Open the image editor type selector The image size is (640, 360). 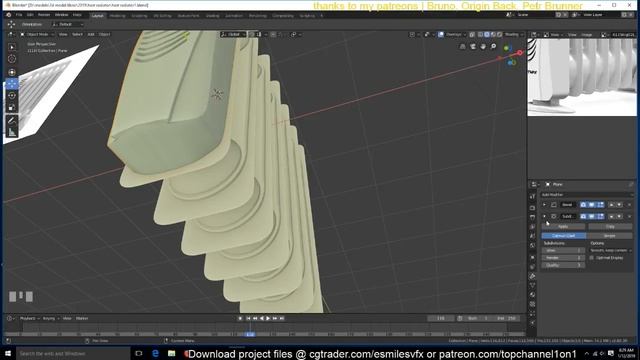[534, 35]
